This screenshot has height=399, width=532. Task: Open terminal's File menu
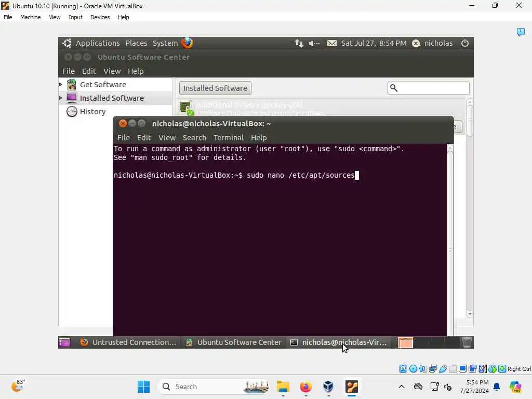coord(124,137)
